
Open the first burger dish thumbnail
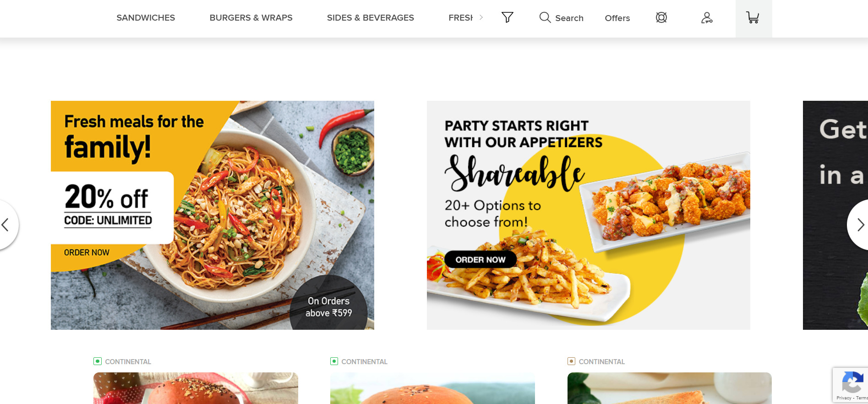[196, 388]
